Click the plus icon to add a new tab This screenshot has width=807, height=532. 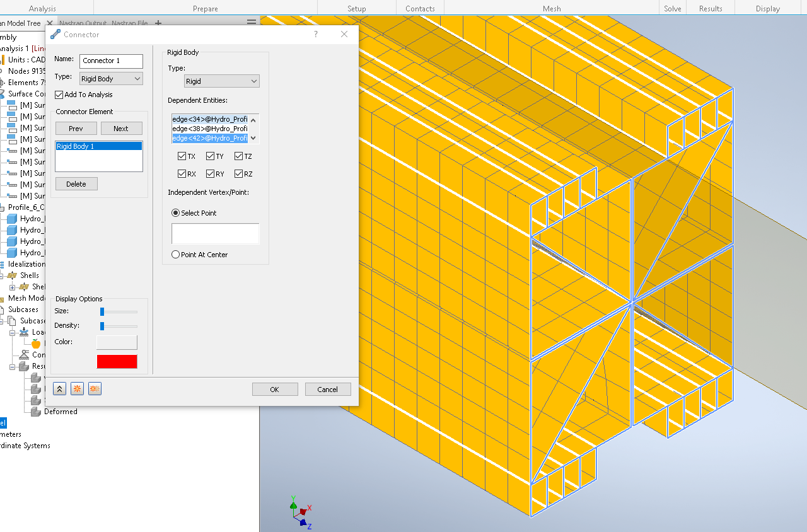point(158,23)
